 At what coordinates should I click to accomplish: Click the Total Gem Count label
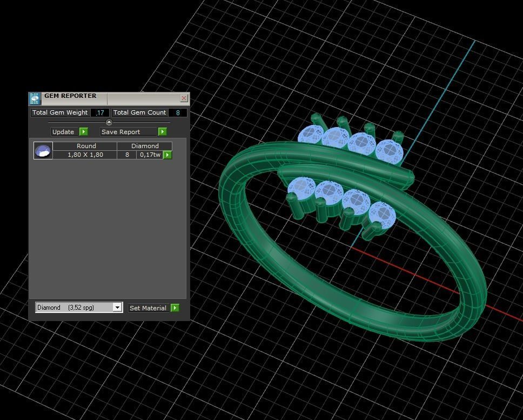[139, 113]
